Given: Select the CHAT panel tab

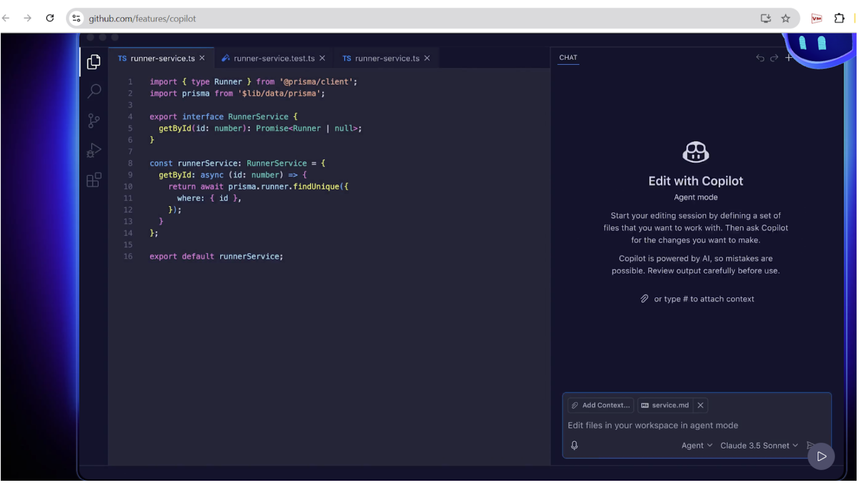Looking at the screenshot, I should pos(568,57).
